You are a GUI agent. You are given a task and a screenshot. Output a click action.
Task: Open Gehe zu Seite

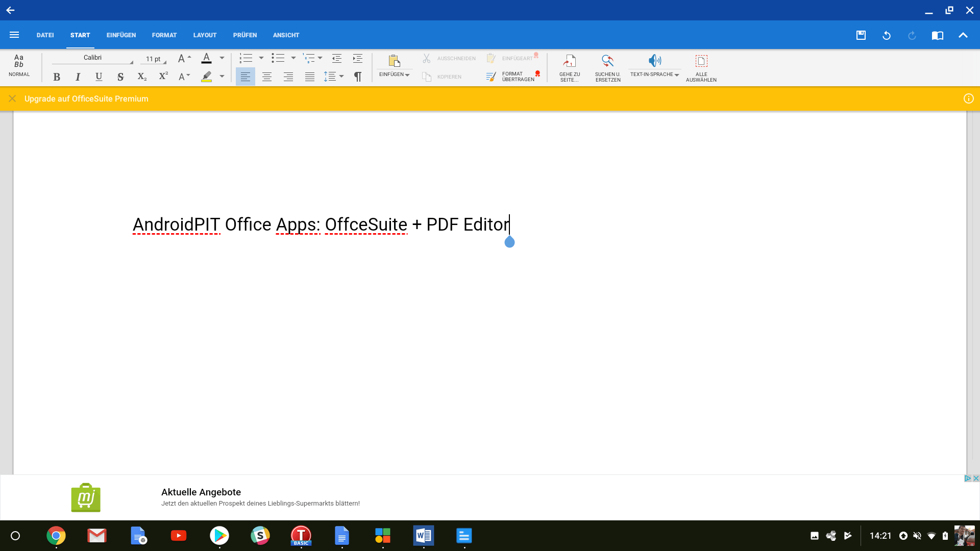569,67
